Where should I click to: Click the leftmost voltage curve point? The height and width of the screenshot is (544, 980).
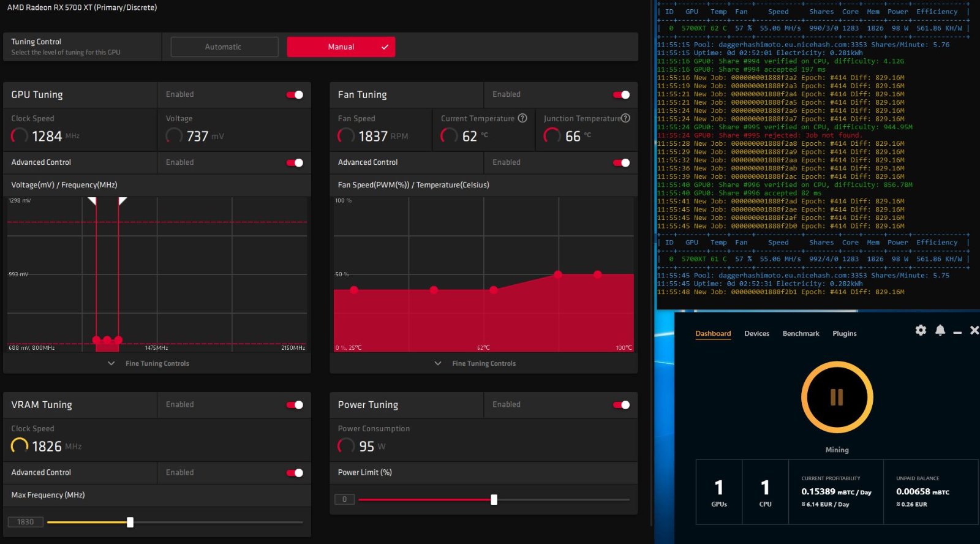coord(96,339)
